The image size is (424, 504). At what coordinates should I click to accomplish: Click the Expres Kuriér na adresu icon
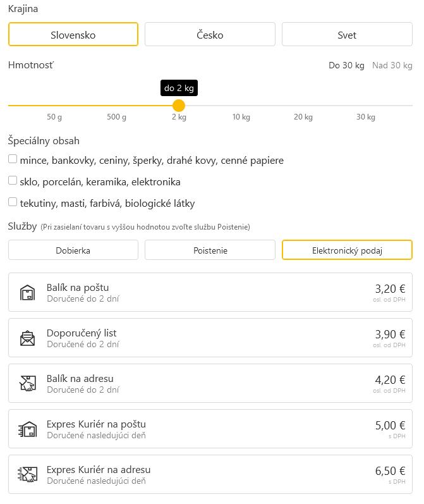[x=27, y=475]
